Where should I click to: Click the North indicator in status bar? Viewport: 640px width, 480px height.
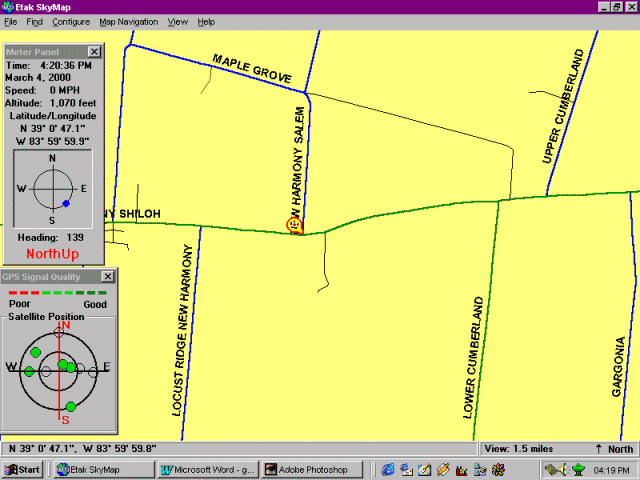pos(615,449)
